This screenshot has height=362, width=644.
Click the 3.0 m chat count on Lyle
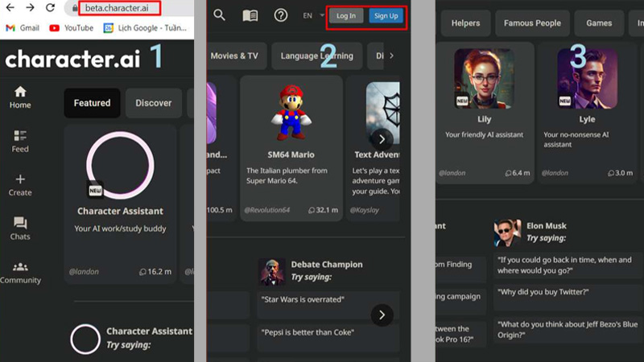pyautogui.click(x=620, y=173)
